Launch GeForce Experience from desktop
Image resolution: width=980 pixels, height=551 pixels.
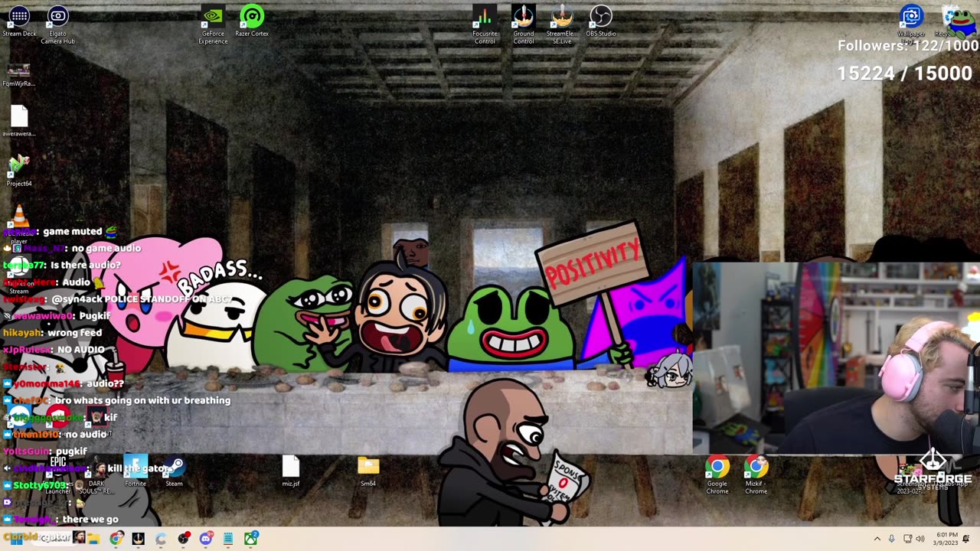[213, 25]
